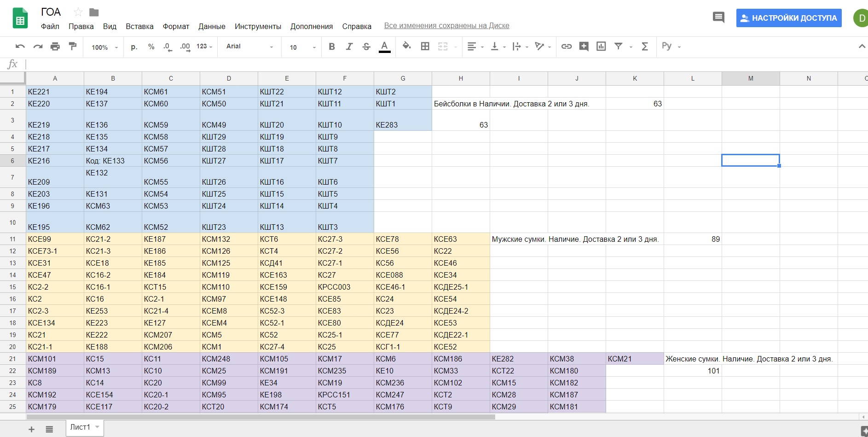Format as currency with the р. button
868x437 pixels.
pos(134,47)
